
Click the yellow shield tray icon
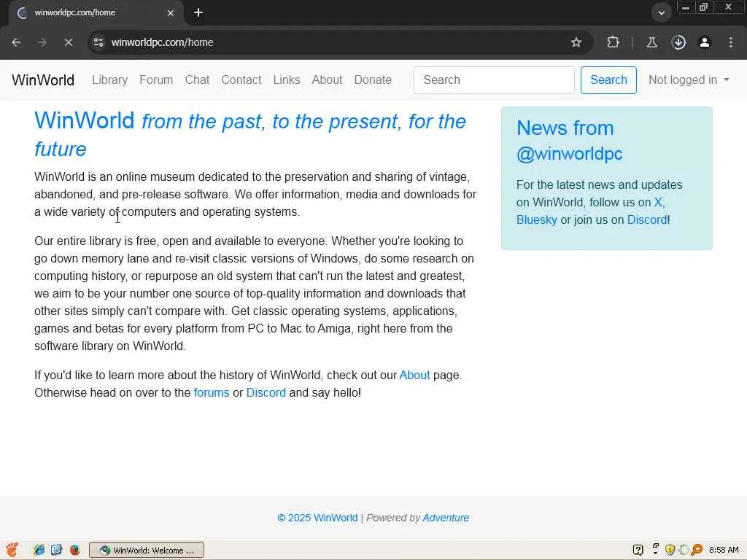pyautogui.click(x=670, y=550)
